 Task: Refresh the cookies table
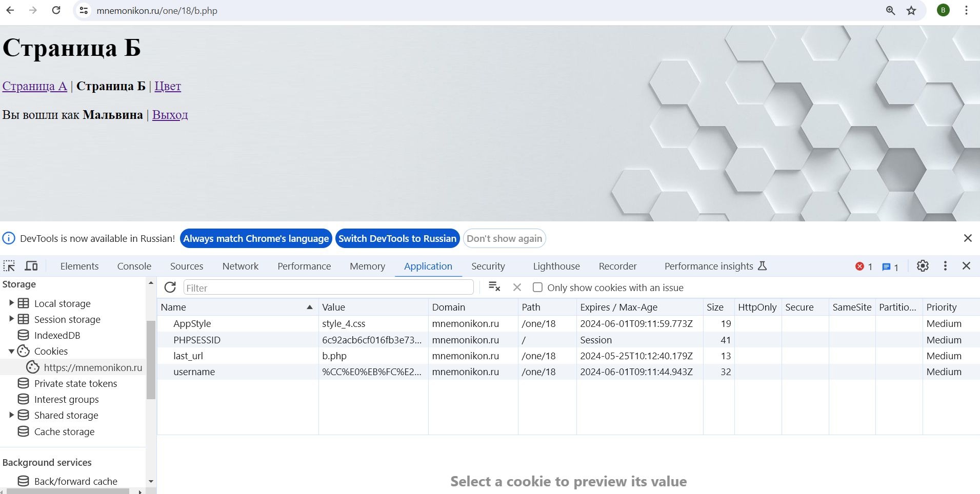point(170,287)
